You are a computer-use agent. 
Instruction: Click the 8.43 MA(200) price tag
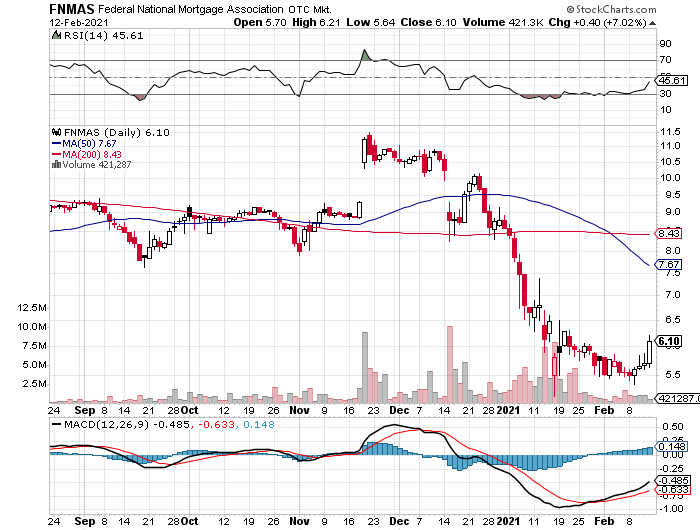point(668,234)
